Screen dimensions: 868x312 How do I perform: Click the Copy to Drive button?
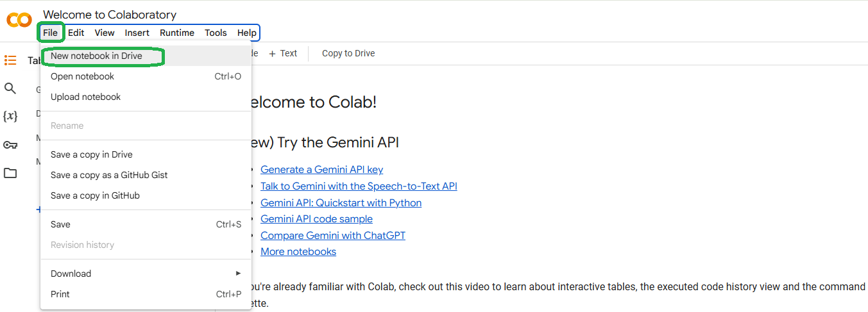[x=348, y=53]
